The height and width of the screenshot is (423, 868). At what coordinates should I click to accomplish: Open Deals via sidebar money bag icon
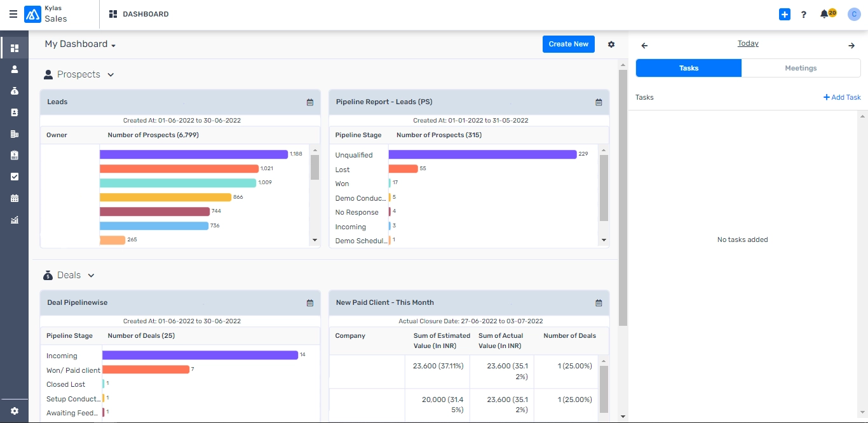[15, 91]
